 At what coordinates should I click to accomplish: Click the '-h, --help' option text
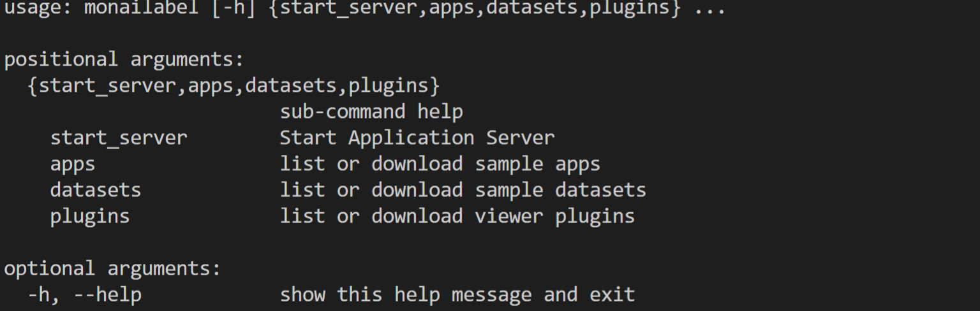coord(84,294)
